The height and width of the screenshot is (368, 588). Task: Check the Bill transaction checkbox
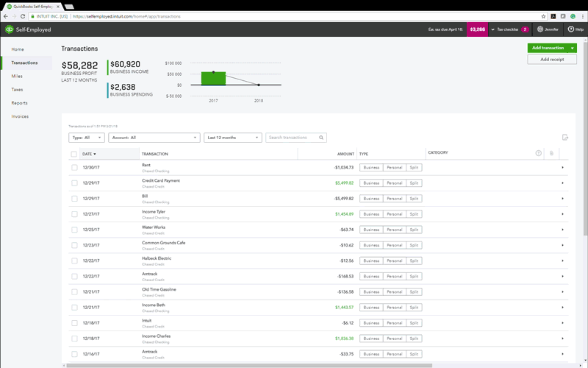click(x=74, y=199)
